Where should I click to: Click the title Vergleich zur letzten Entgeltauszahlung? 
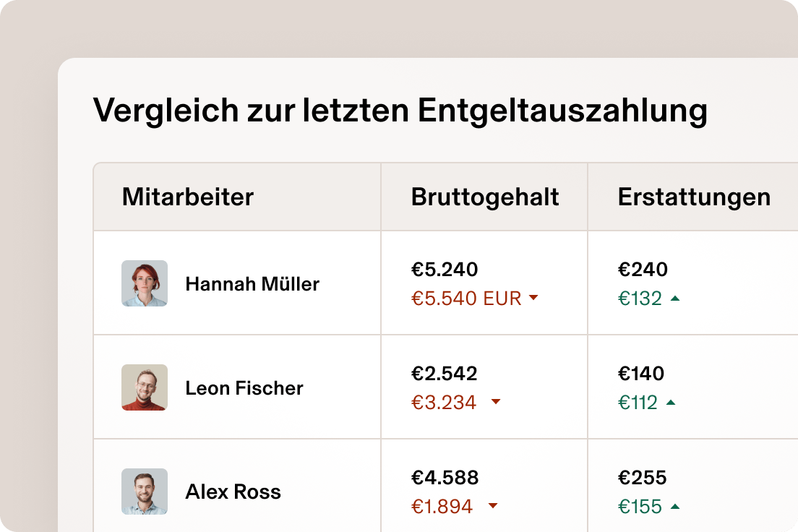pos(400,110)
